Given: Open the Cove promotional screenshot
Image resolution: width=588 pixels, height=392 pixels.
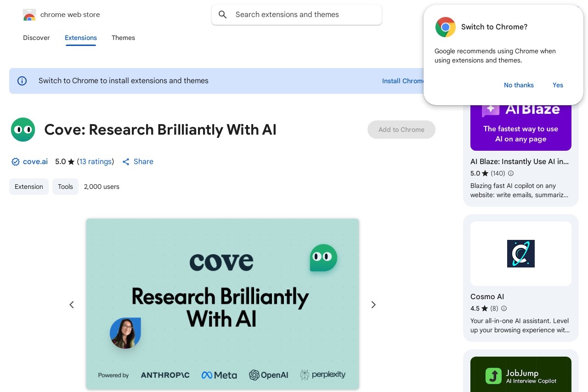Looking at the screenshot, I should coord(222,304).
